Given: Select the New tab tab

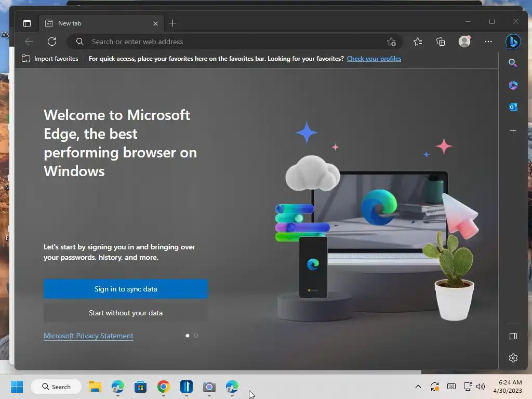Looking at the screenshot, I should tap(102, 23).
